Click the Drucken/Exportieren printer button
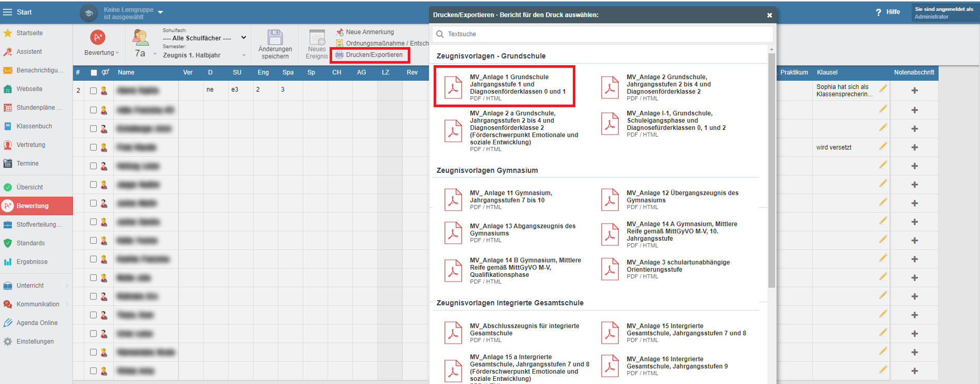Screen dimensions: 980x384 coord(369,55)
